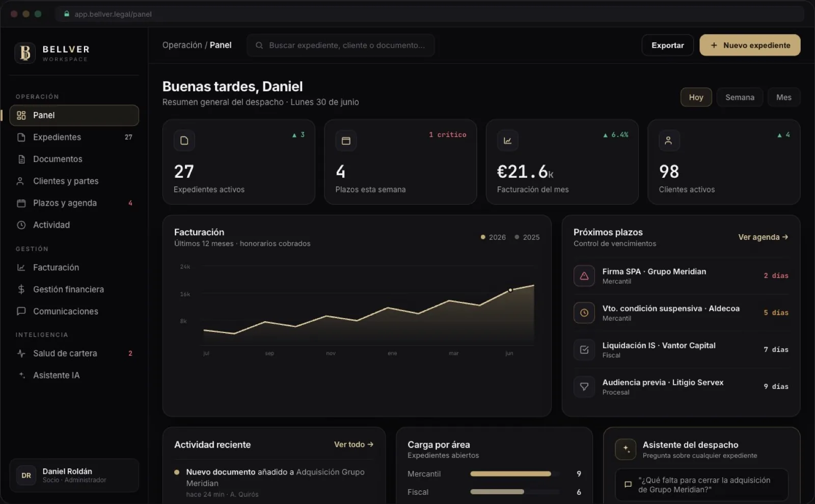Toggle the 2026 chart legend series
The width and height of the screenshot is (815, 504).
(x=493, y=237)
